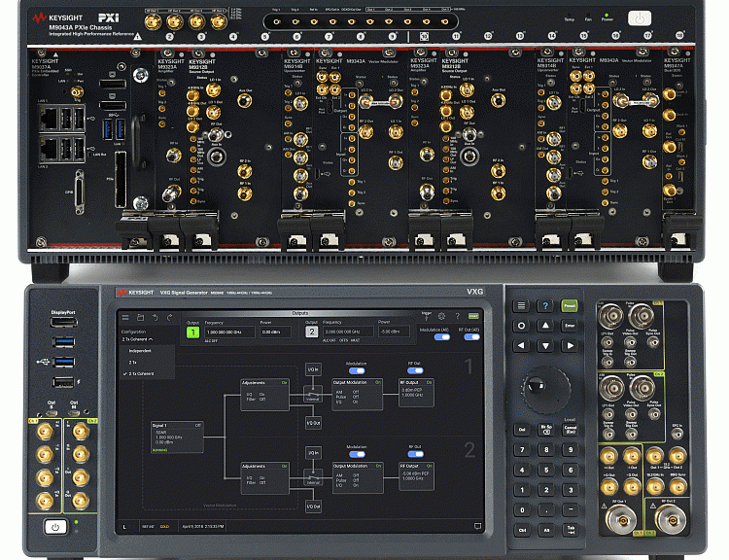Toggle the channel 1 Modulation switch
The image size is (729, 560).
[357, 370]
